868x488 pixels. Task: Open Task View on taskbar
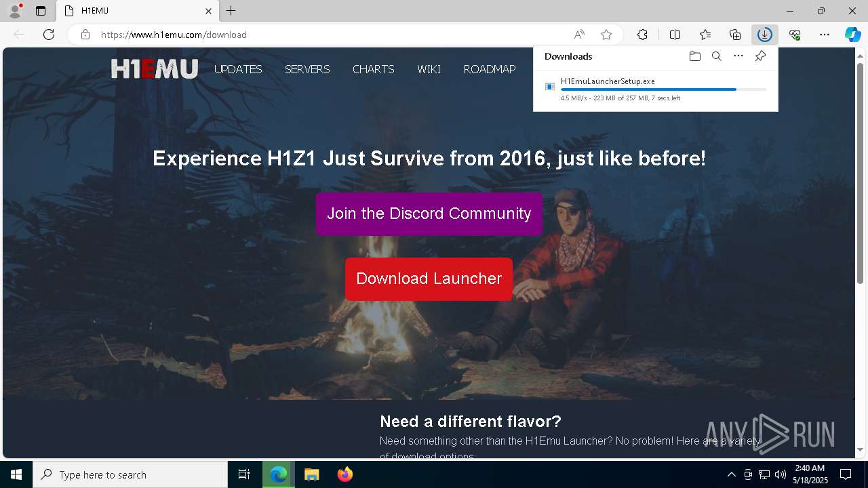[244, 474]
